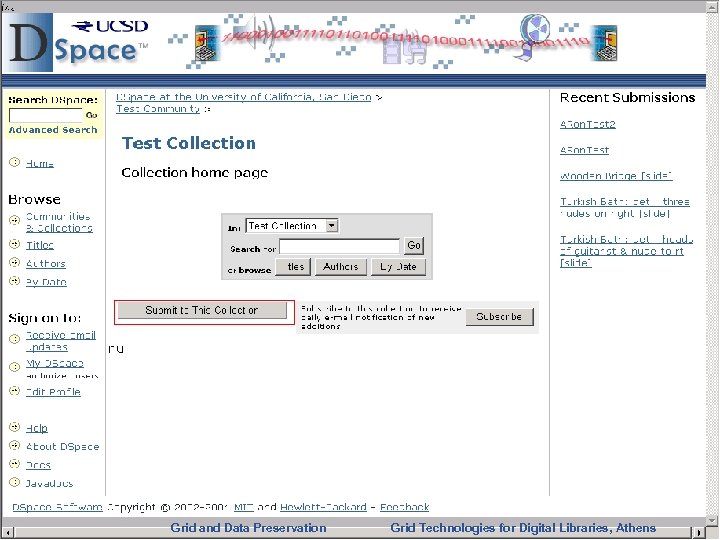Open Wooden Bridge [slide] submission

coord(616,176)
